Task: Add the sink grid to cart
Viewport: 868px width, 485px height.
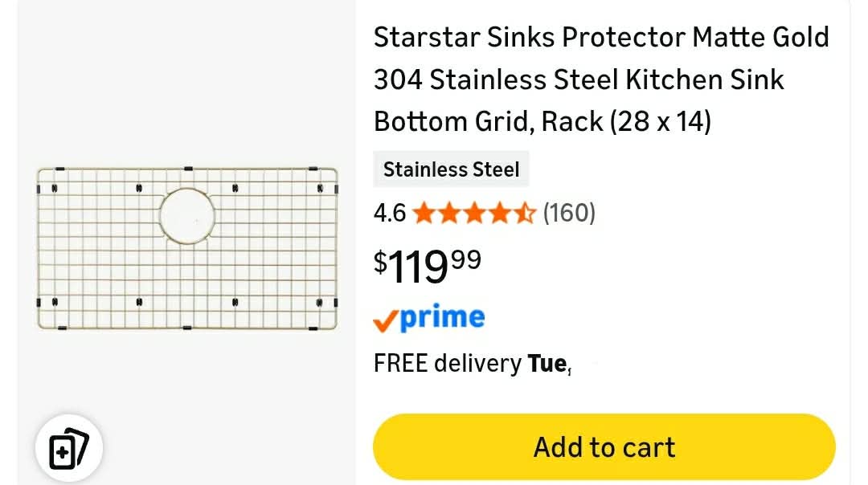Action: click(604, 446)
